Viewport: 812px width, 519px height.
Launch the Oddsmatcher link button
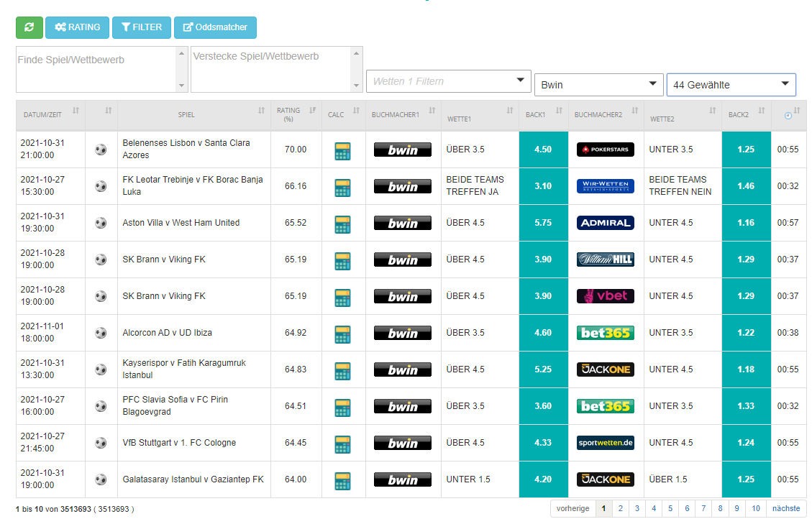click(216, 27)
